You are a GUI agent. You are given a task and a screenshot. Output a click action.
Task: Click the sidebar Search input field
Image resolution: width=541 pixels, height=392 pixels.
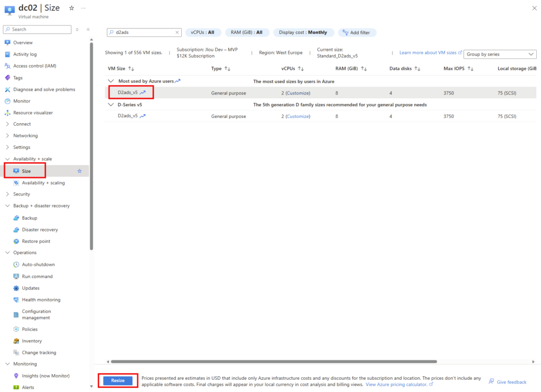(38, 30)
